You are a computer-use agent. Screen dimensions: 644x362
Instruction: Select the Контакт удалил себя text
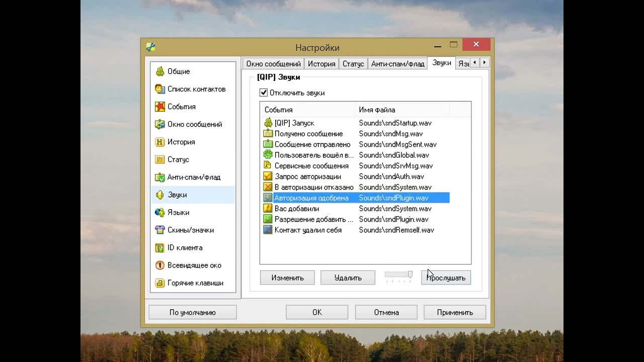tap(308, 230)
